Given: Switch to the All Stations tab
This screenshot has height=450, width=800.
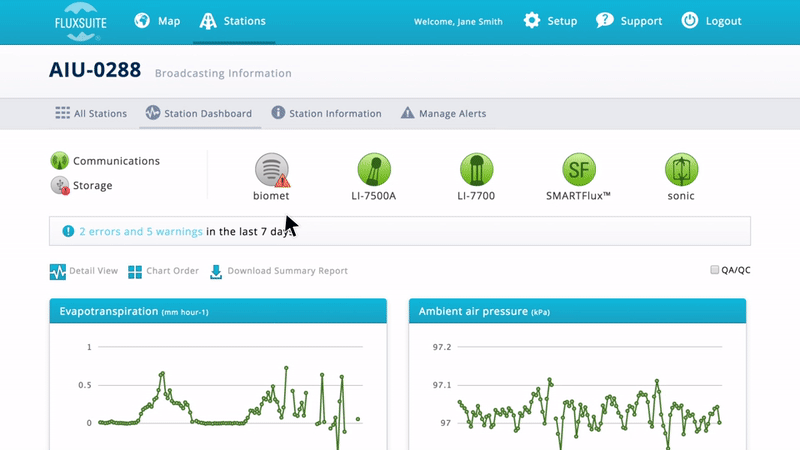Looking at the screenshot, I should [x=91, y=114].
